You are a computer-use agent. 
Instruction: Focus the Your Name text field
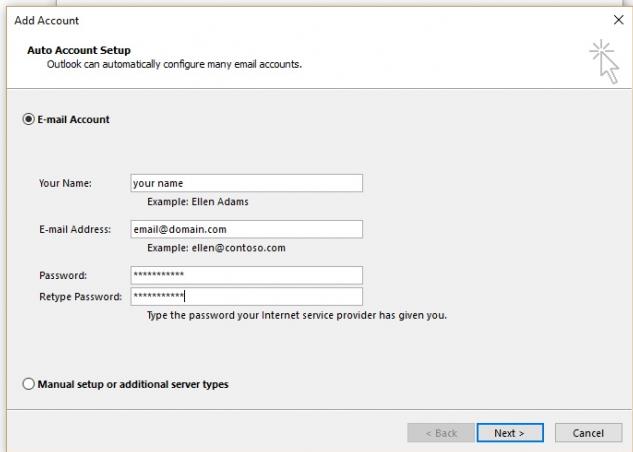tap(247, 183)
